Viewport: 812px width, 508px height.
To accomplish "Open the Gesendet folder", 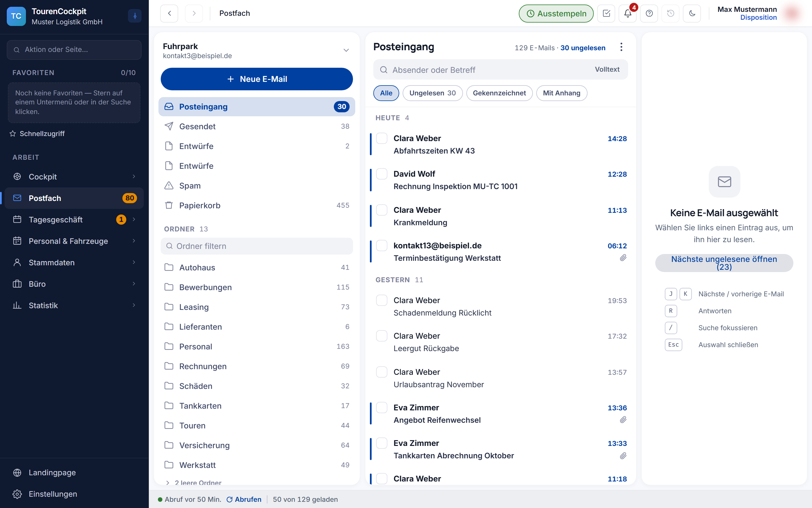I will tap(257, 126).
